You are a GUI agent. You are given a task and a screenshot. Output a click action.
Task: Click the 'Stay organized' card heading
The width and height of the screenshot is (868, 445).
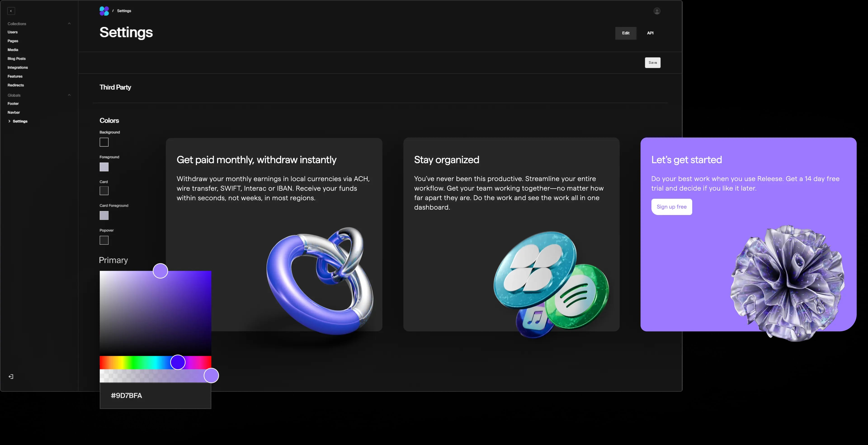(446, 160)
